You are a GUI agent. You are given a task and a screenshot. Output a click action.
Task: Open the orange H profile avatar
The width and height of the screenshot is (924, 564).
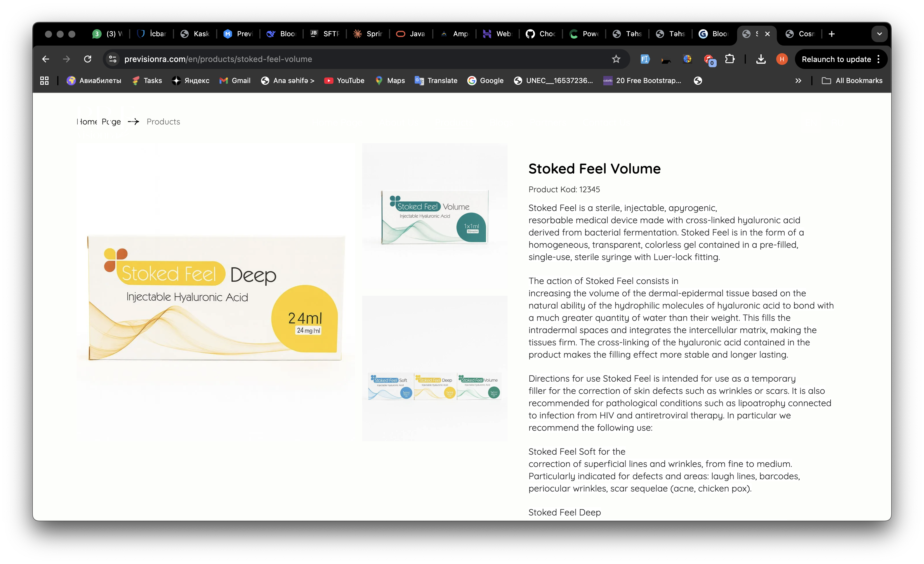(782, 59)
